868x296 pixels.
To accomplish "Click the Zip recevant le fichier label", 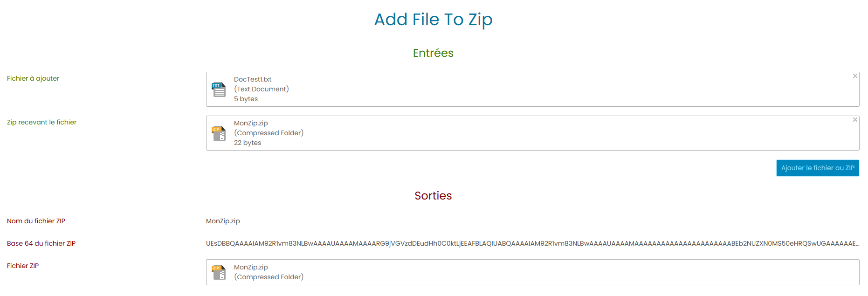I will [x=41, y=122].
